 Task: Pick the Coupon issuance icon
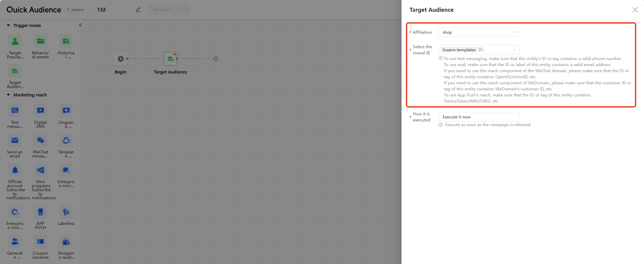click(40, 241)
